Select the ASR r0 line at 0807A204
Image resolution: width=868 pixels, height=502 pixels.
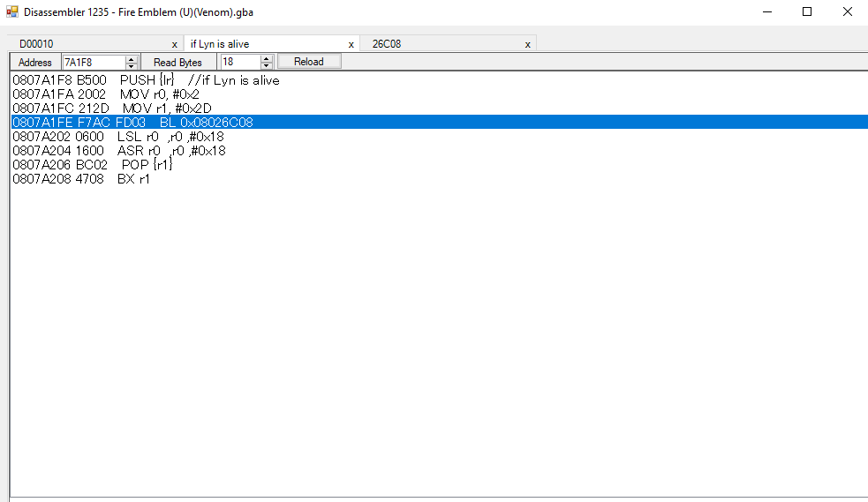[439, 151]
